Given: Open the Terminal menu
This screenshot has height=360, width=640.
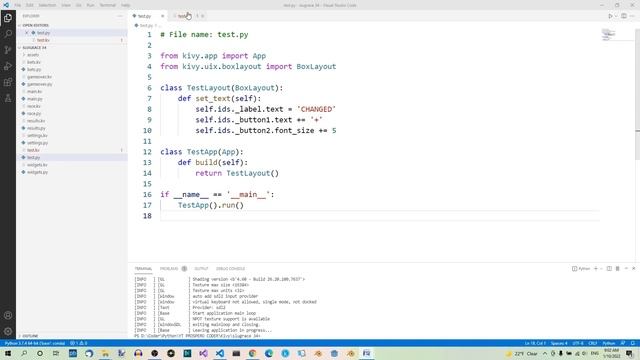Looking at the screenshot, I should pos(108,5).
